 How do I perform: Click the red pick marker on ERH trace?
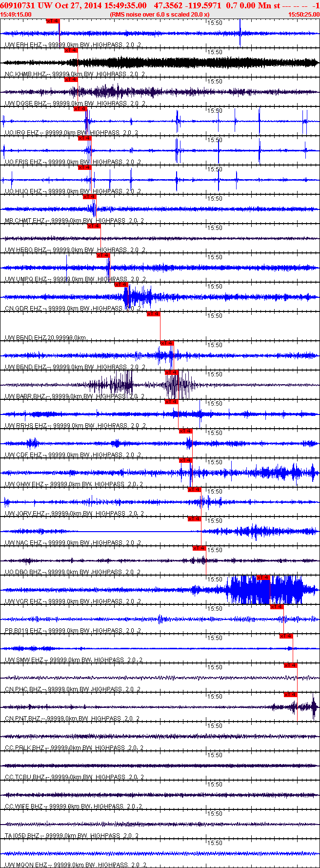tap(53, 21)
